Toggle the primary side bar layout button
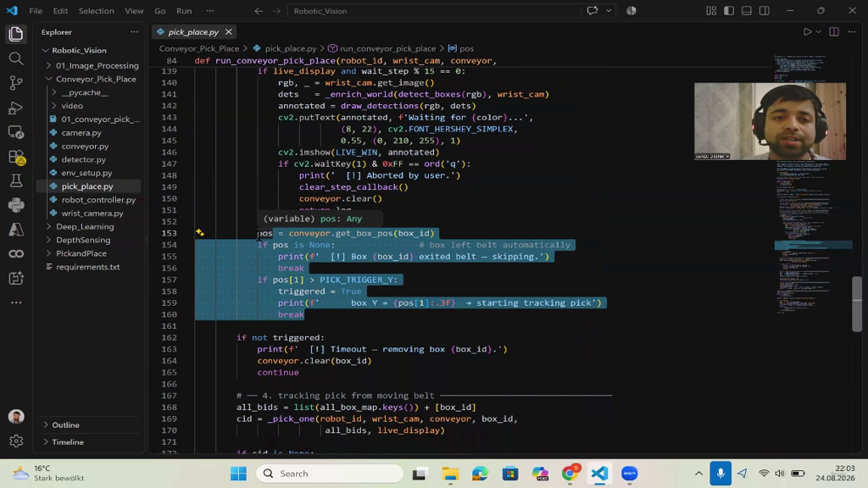Viewport: 868px width, 488px height. tap(728, 11)
